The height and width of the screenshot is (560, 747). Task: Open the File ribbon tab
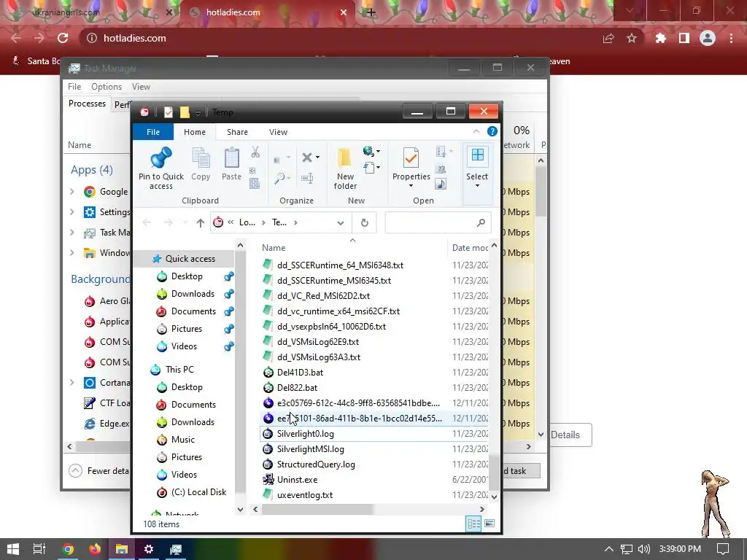pos(153,132)
